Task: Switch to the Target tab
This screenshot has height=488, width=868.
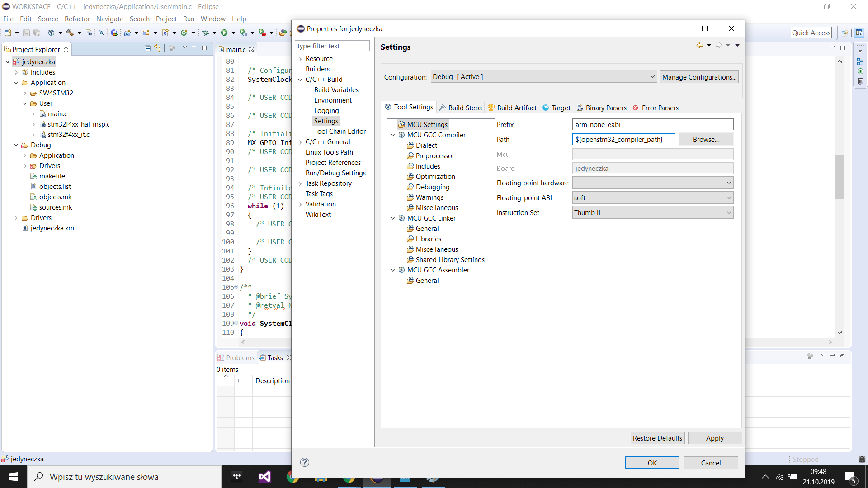Action: click(x=556, y=108)
